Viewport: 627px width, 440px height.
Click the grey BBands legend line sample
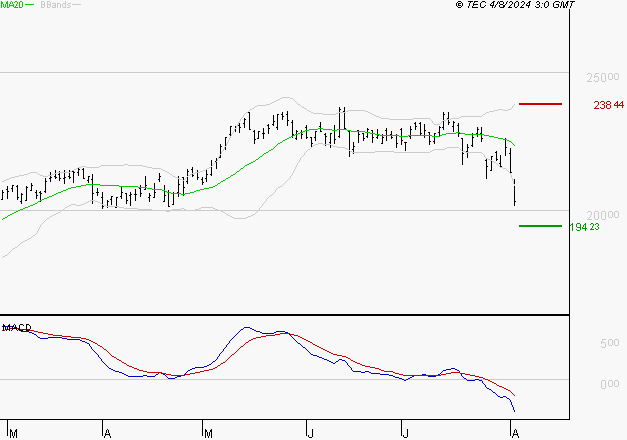click(x=76, y=5)
